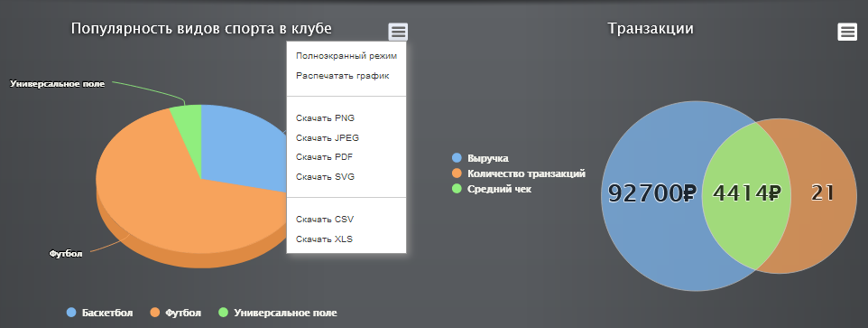The image size is (868, 328).
Task: Toggle the Выручка legend entry
Action: click(481, 158)
